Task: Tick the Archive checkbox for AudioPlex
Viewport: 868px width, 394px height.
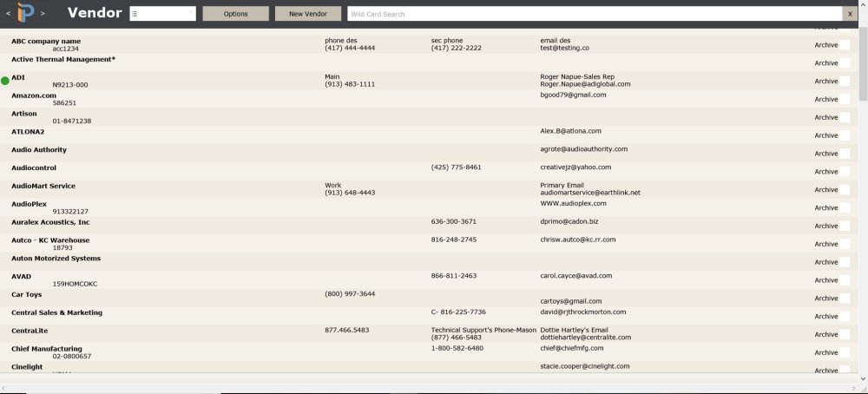Action: (845, 208)
